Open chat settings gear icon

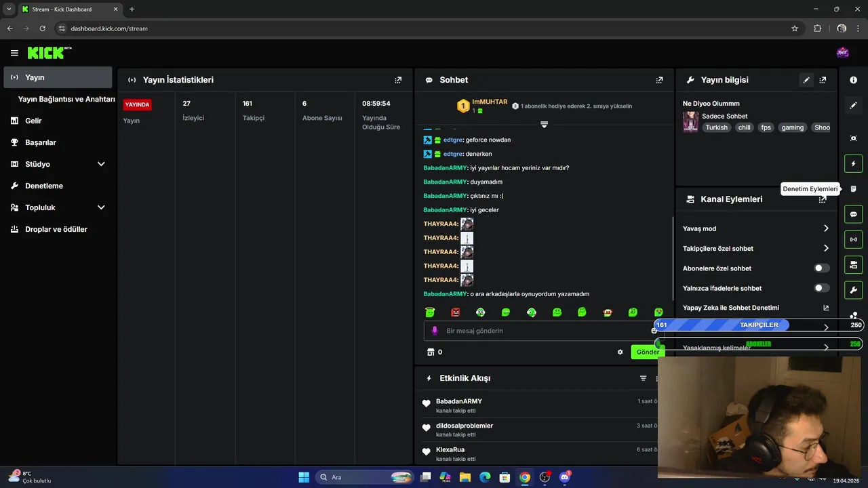(620, 352)
